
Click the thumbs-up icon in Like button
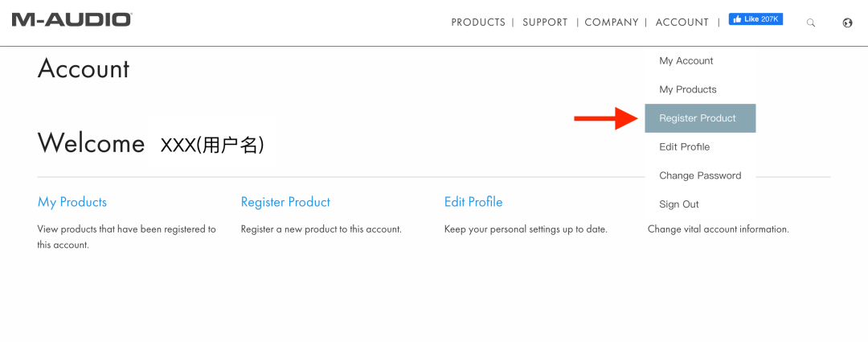coord(737,19)
